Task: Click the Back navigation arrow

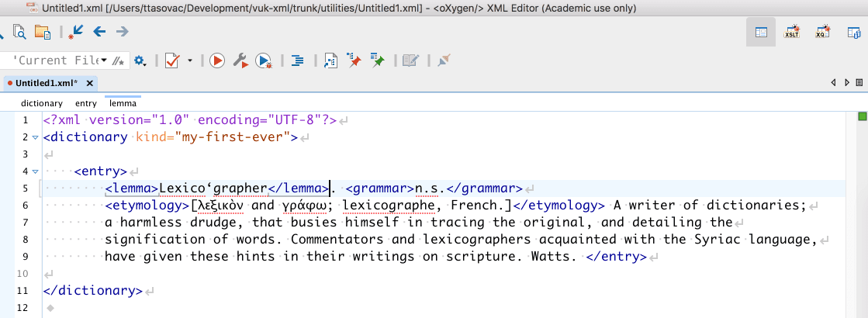Action: click(99, 32)
